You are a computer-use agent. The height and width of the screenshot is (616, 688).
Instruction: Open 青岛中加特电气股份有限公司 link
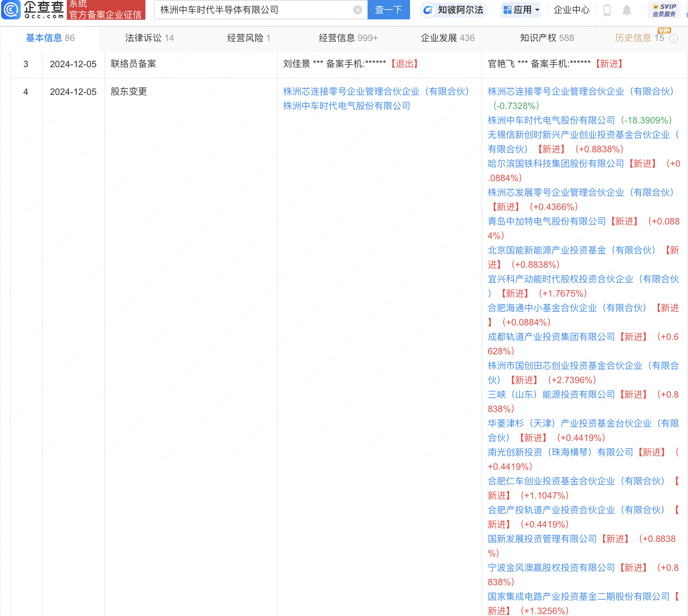click(547, 221)
